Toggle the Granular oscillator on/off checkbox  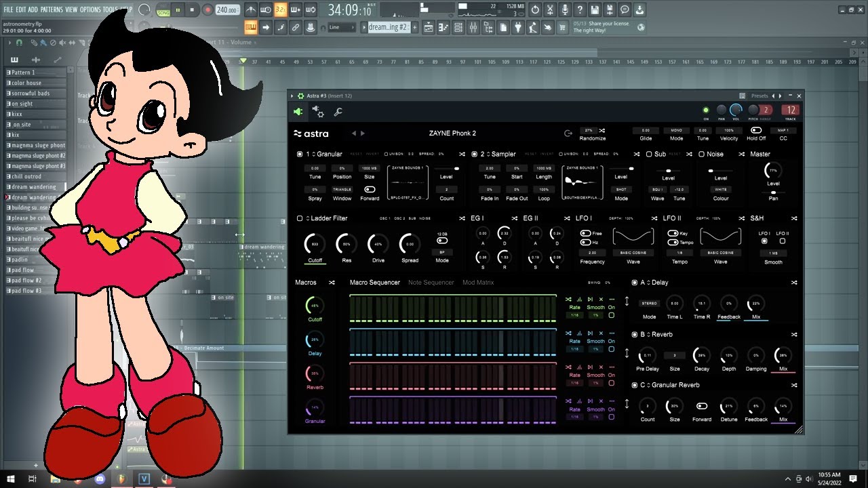300,154
